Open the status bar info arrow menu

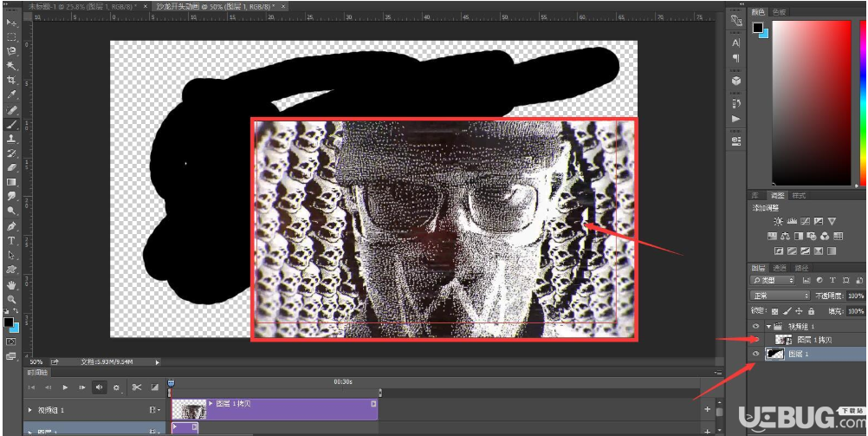(x=157, y=361)
